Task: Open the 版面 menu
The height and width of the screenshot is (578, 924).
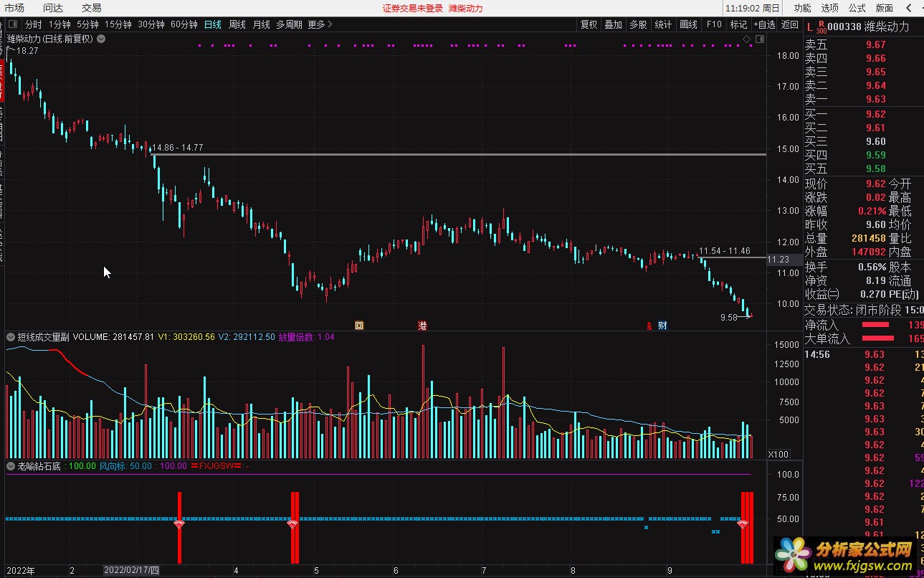Action: 885,8
